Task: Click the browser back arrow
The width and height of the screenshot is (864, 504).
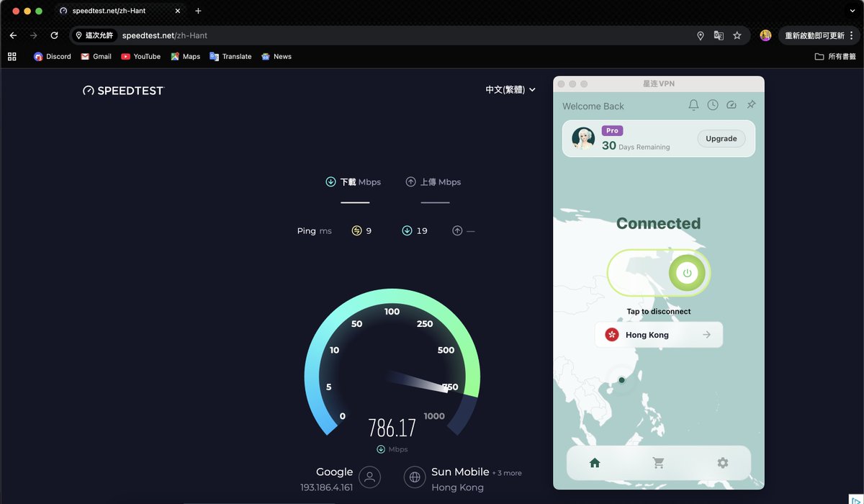Action: (13, 35)
